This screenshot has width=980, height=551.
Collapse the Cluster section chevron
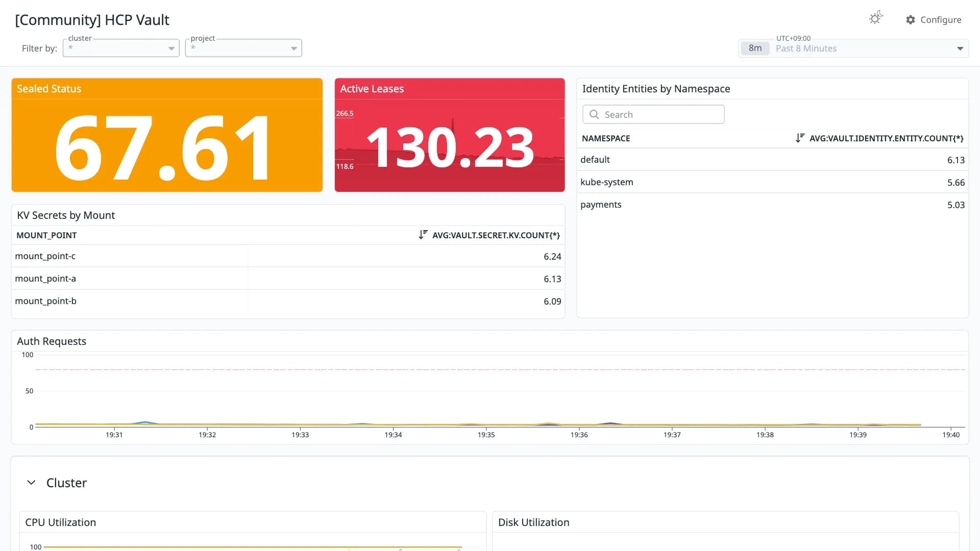pyautogui.click(x=31, y=483)
